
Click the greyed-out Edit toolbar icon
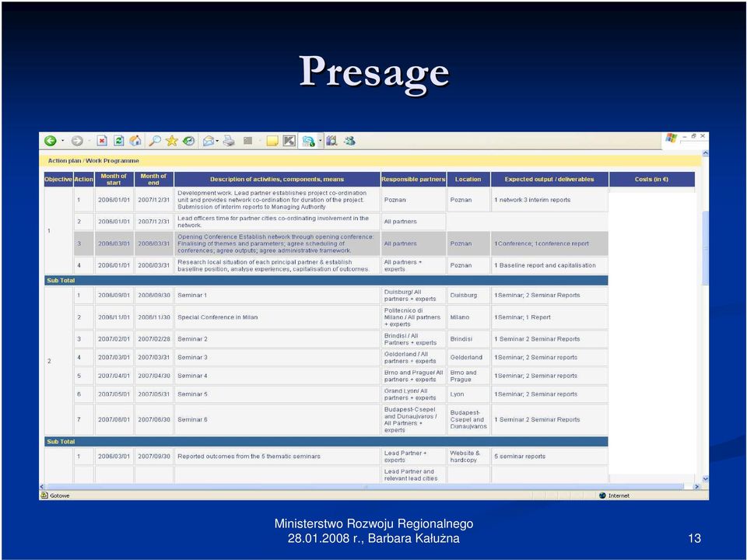(x=247, y=141)
